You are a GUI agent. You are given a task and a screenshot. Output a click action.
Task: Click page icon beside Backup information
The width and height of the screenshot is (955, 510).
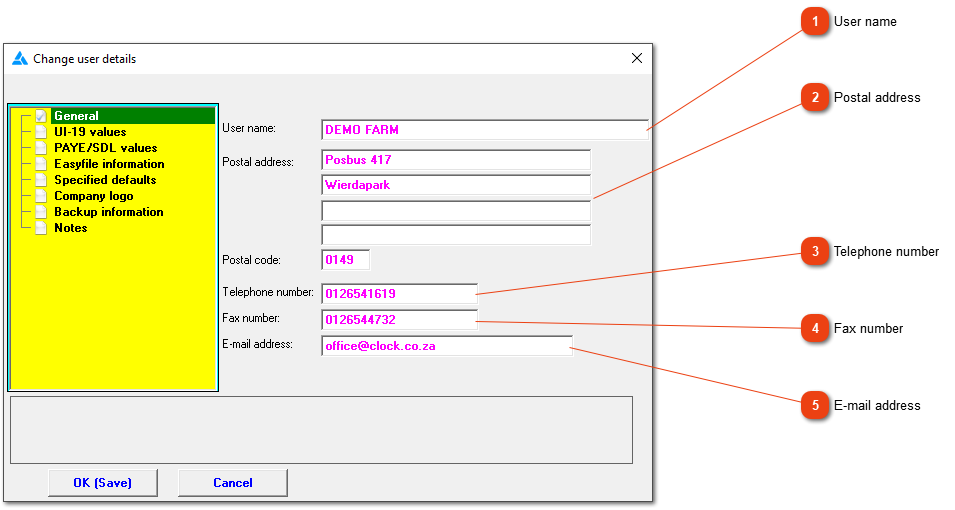(41, 211)
